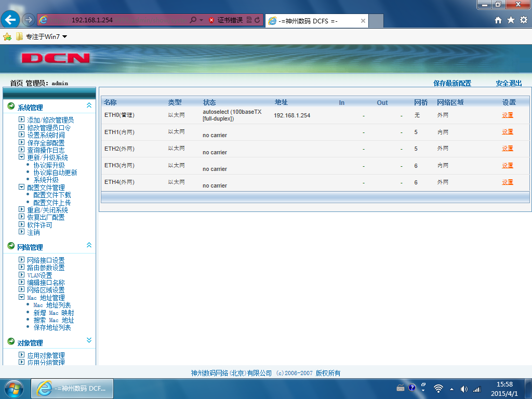Click the Add to favorites bar star icon

coord(7,37)
